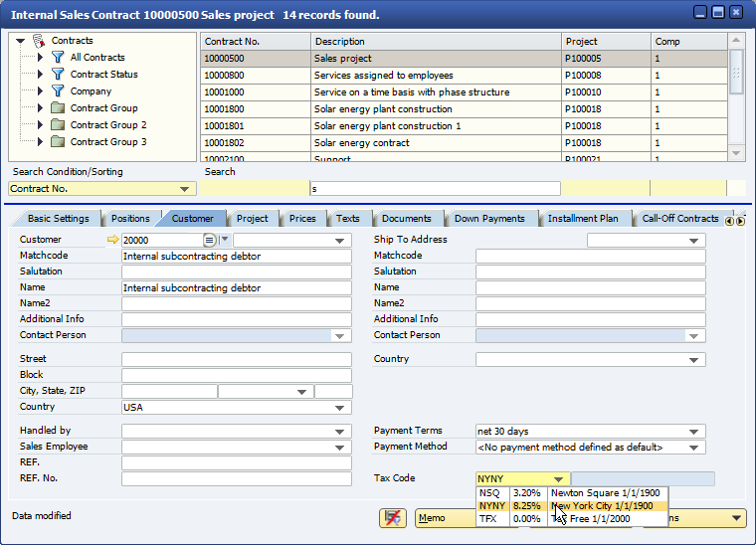This screenshot has width=756, height=545.
Task: Click the Contract Status filter icon
Action: [58, 75]
